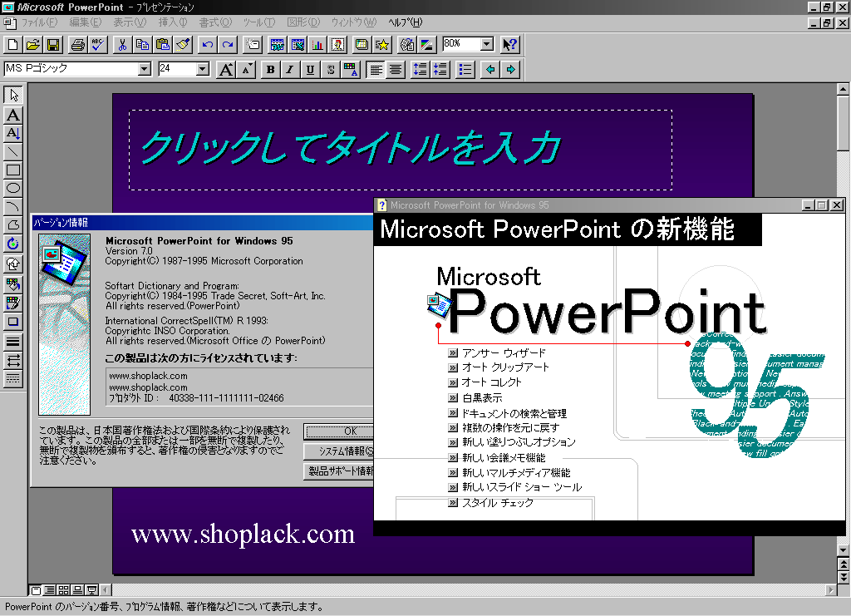Toggle Italic formatting
Viewport: 851px width, 616px height.
pyautogui.click(x=290, y=70)
